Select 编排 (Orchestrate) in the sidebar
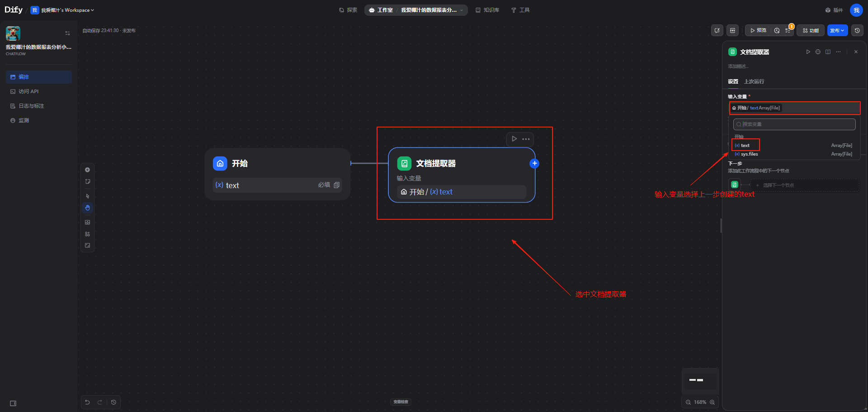This screenshot has width=868, height=412. tap(39, 77)
